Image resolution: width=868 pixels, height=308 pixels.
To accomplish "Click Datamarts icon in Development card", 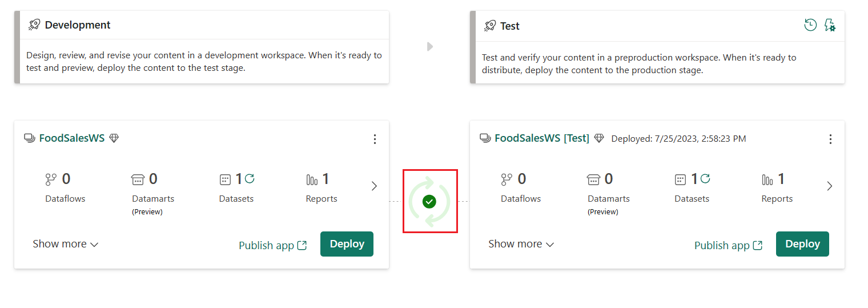I will coord(138,179).
